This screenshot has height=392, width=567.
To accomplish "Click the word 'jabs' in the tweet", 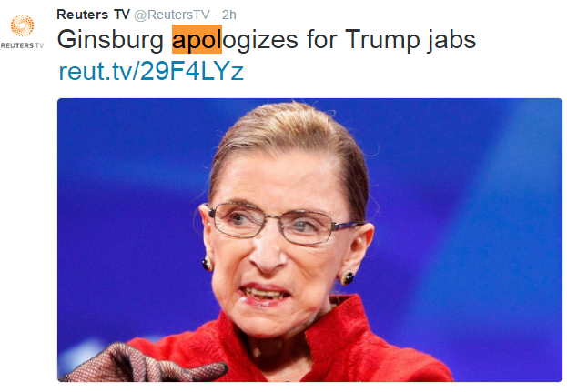I will tap(451, 40).
